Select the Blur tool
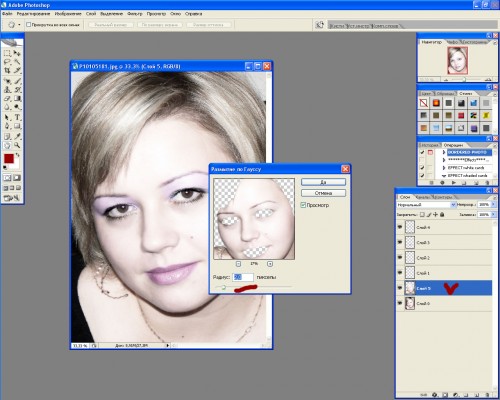Image resolution: width=500 pixels, height=400 pixels. 7,107
